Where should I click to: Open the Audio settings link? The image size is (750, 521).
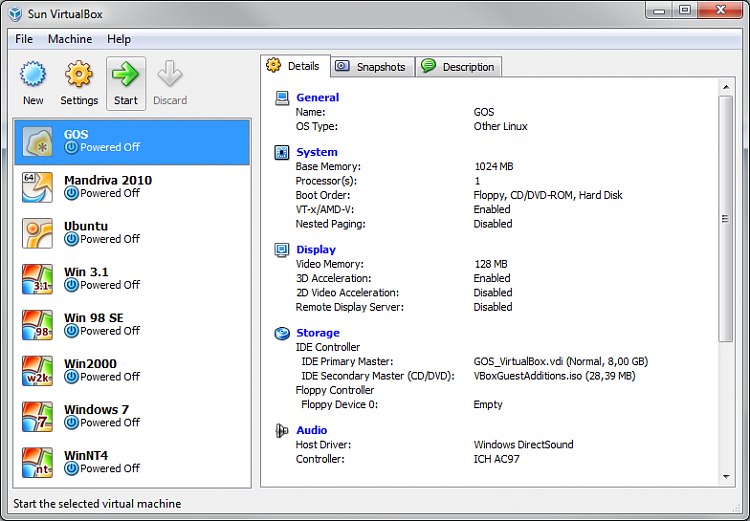coord(311,431)
